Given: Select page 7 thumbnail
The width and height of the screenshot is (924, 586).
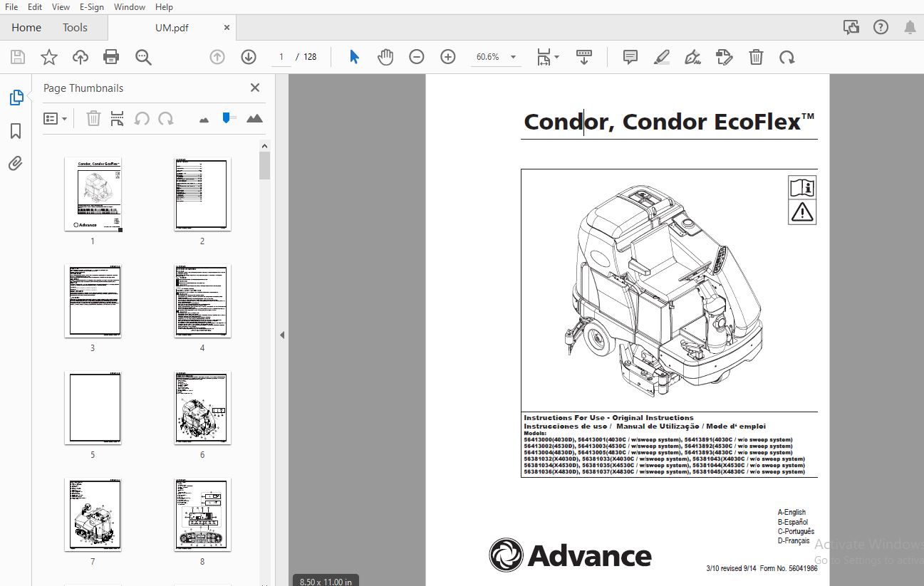Looking at the screenshot, I should pyautogui.click(x=93, y=515).
